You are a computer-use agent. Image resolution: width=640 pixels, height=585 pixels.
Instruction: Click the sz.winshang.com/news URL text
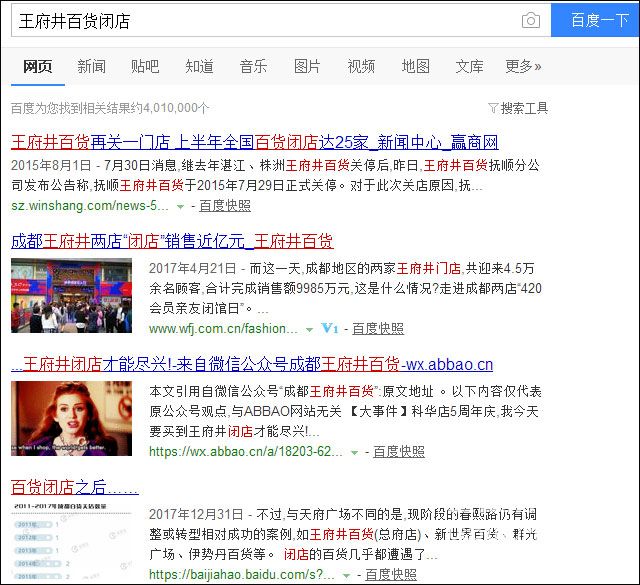pos(90,206)
